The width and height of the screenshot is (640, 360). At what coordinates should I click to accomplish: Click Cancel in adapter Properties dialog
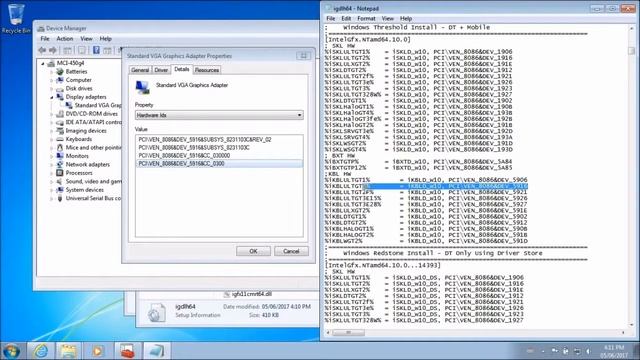click(291, 251)
